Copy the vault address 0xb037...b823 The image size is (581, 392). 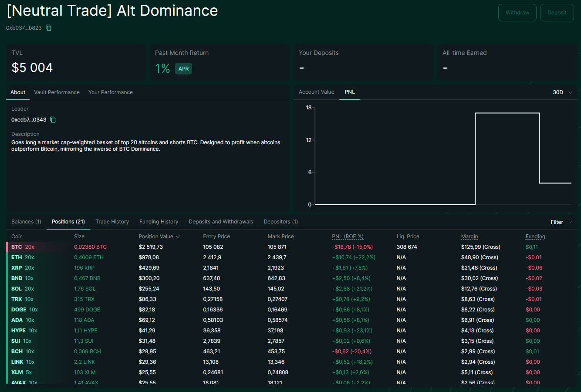[x=49, y=28]
